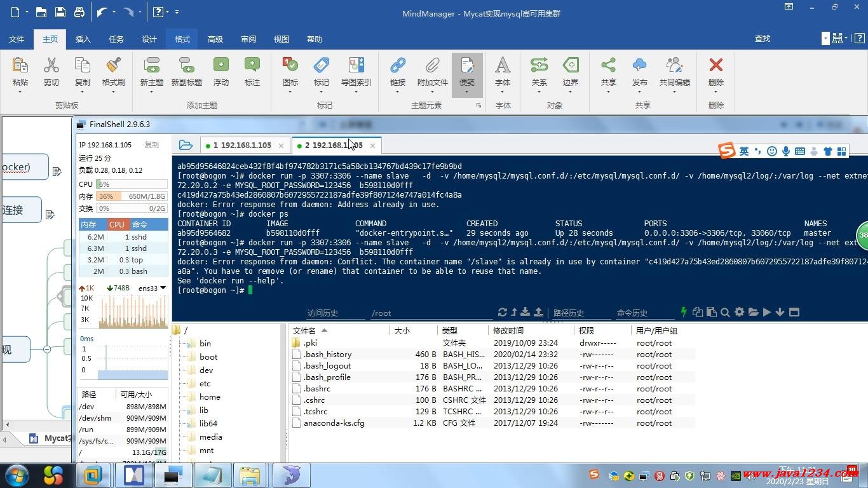This screenshot has width=868, height=488.
Task: Click the Cut (剪切) scissors icon
Action: tap(51, 65)
